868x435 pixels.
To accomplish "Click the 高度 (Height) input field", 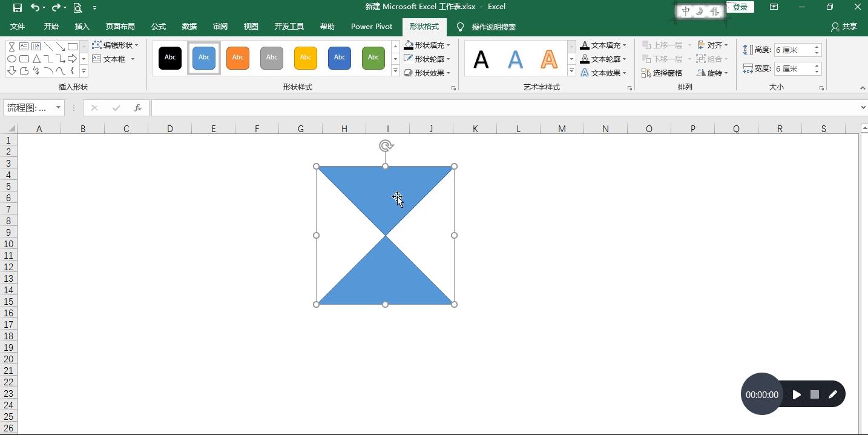I will point(794,50).
